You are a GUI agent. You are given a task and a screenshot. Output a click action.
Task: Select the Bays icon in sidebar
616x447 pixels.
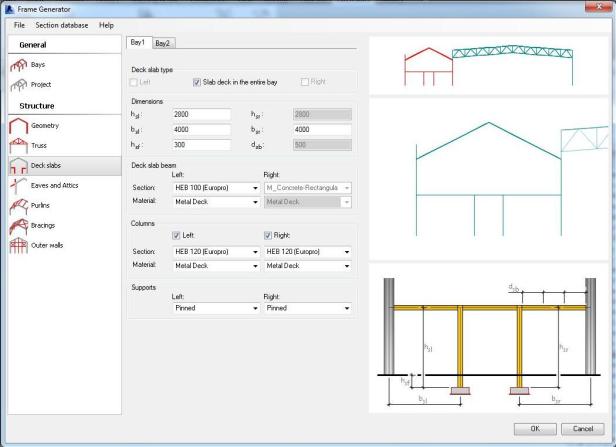click(19, 65)
